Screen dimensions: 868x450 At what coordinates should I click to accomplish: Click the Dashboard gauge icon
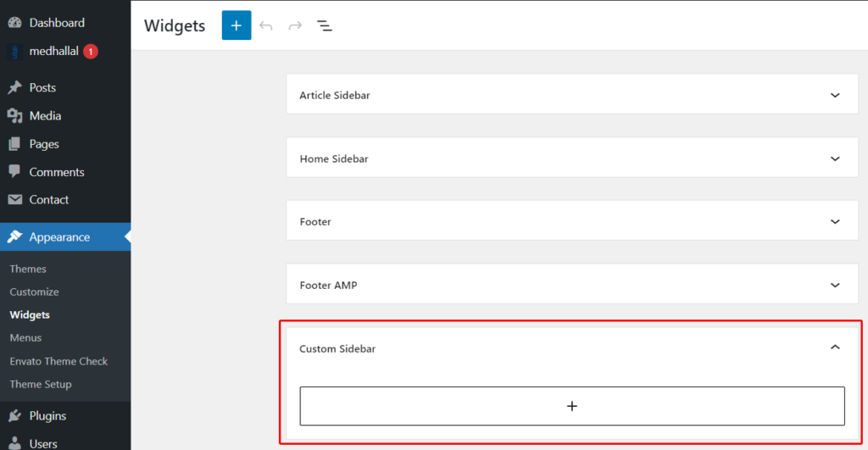point(15,23)
